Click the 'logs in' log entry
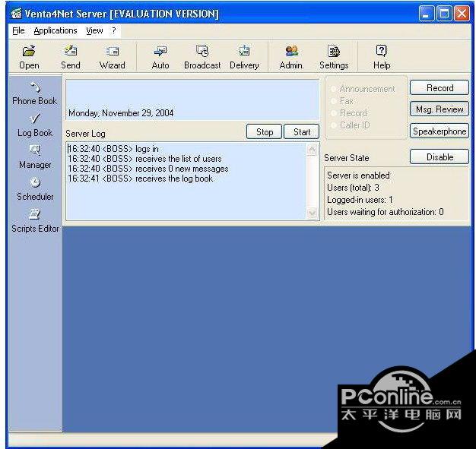 point(113,149)
